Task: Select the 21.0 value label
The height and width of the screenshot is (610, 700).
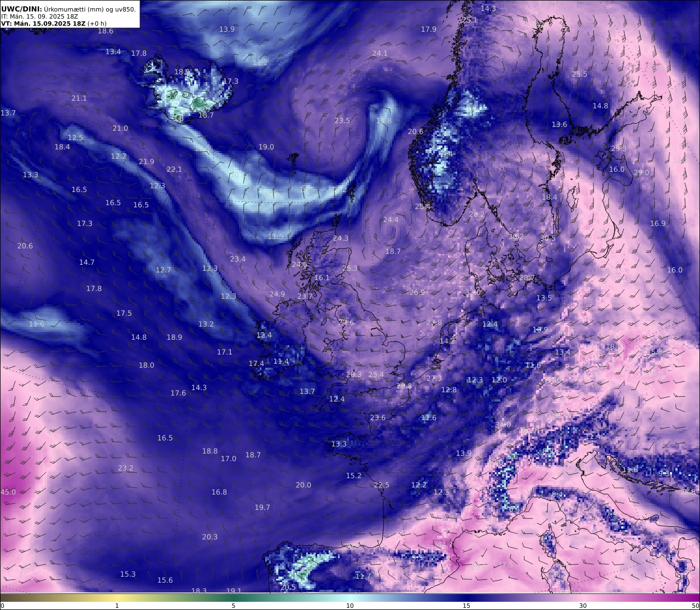Action: click(120, 129)
